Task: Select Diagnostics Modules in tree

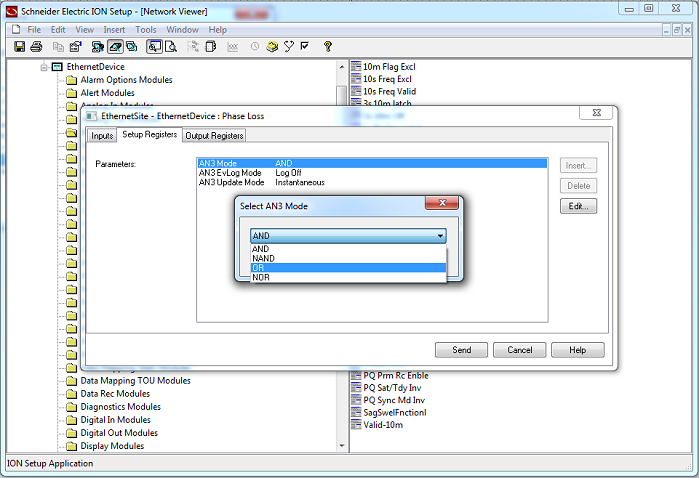Action: pyautogui.click(x=120, y=407)
